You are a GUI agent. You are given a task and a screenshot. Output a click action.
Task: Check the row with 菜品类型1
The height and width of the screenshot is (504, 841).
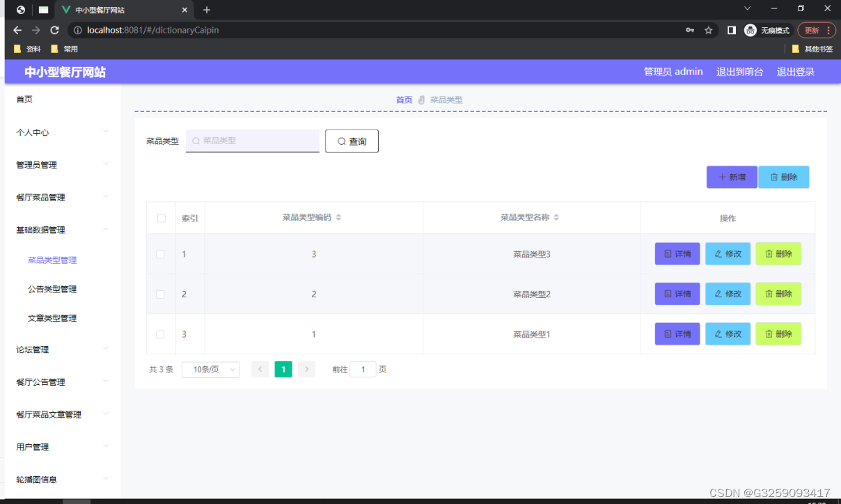pyautogui.click(x=161, y=334)
